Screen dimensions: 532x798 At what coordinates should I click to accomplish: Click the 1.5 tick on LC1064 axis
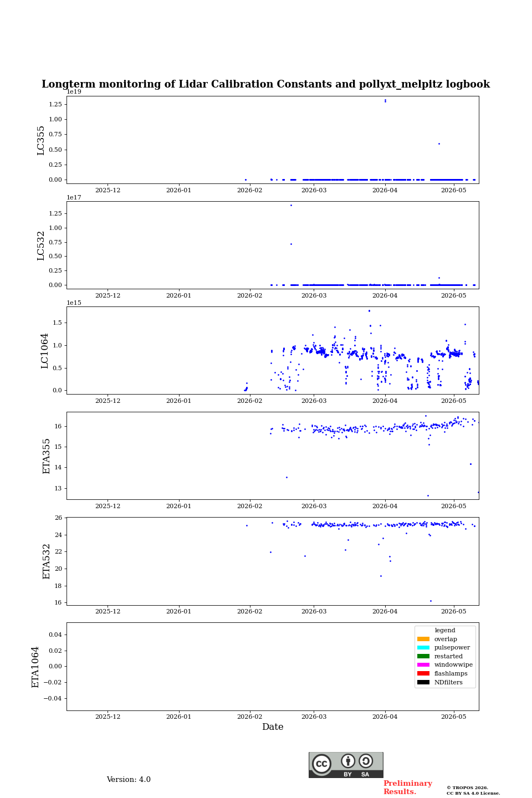[58, 323]
